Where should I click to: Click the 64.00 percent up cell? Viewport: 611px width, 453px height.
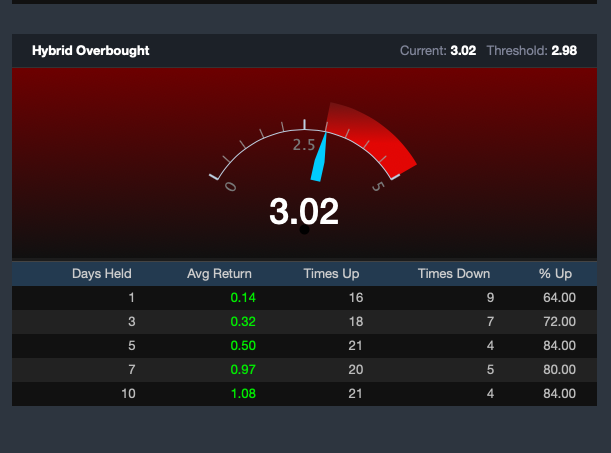click(560, 298)
